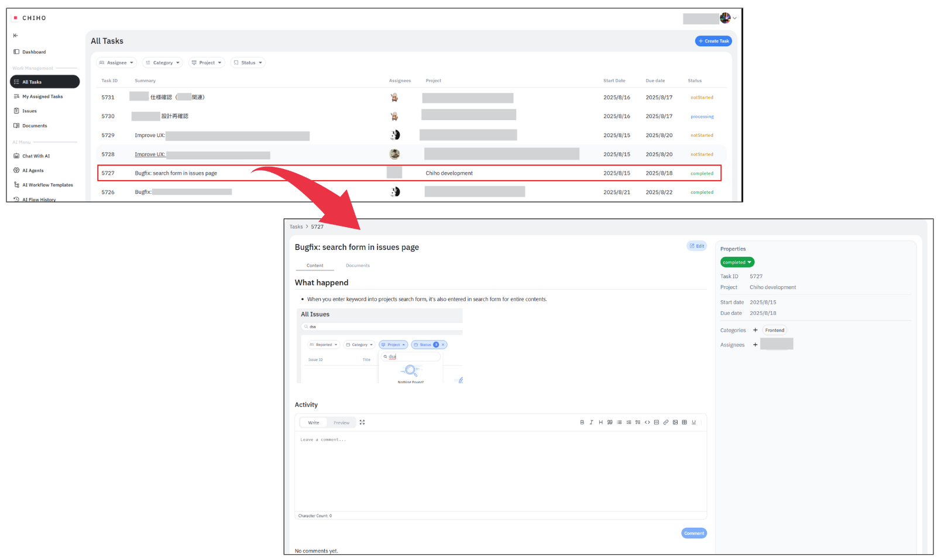Viewport: 941px width, 560px height.
Task: Open the Assignee filter dropdown
Action: [116, 63]
